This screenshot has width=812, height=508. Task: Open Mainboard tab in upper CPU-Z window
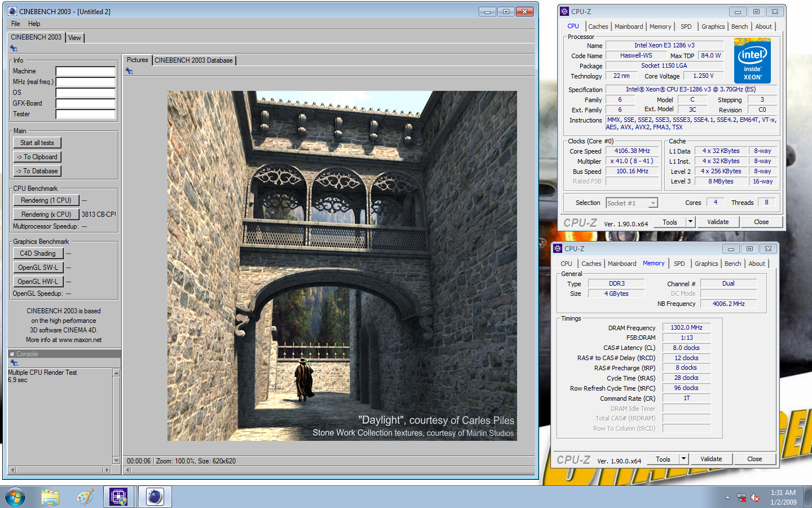[629, 27]
